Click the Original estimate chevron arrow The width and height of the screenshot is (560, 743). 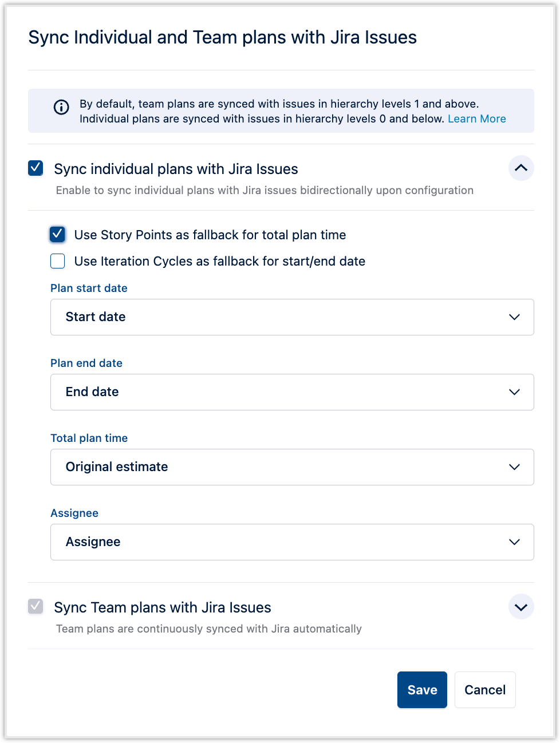point(514,467)
